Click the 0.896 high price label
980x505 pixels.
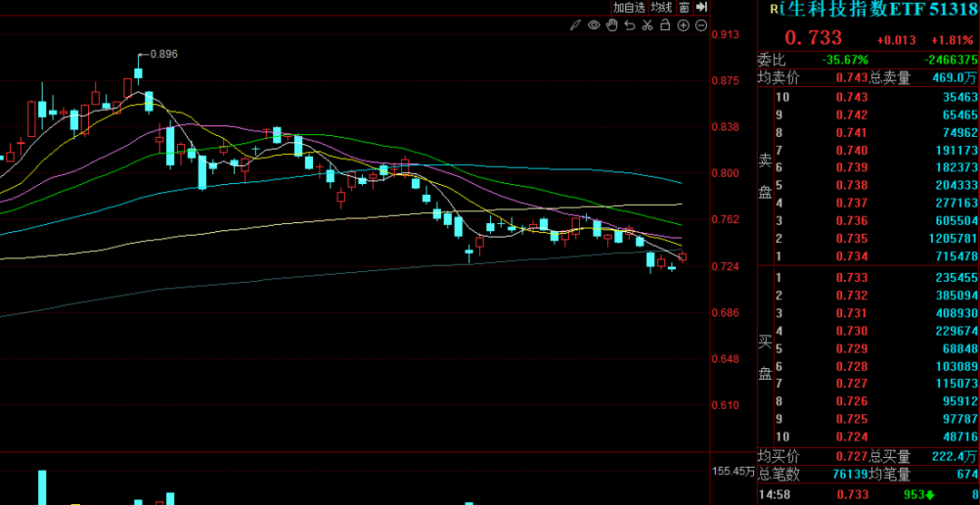163,54
